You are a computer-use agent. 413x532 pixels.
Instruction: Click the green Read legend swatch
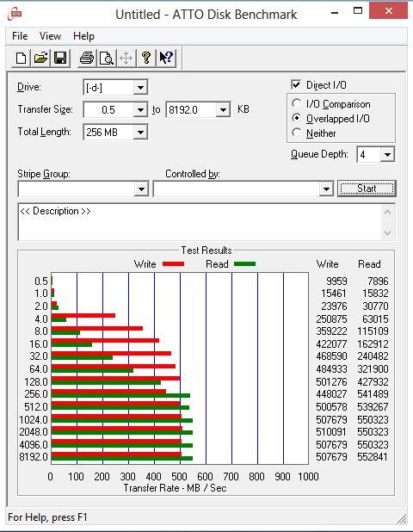[x=244, y=264]
